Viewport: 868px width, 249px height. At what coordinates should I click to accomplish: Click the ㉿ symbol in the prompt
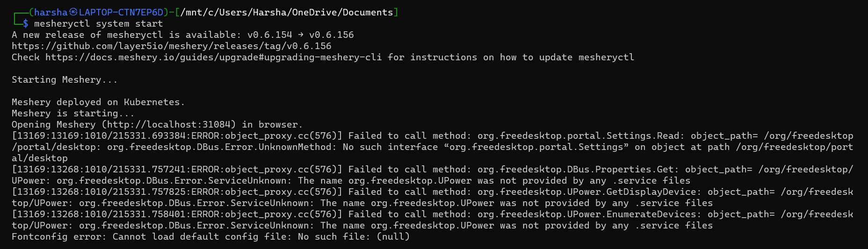coord(73,12)
